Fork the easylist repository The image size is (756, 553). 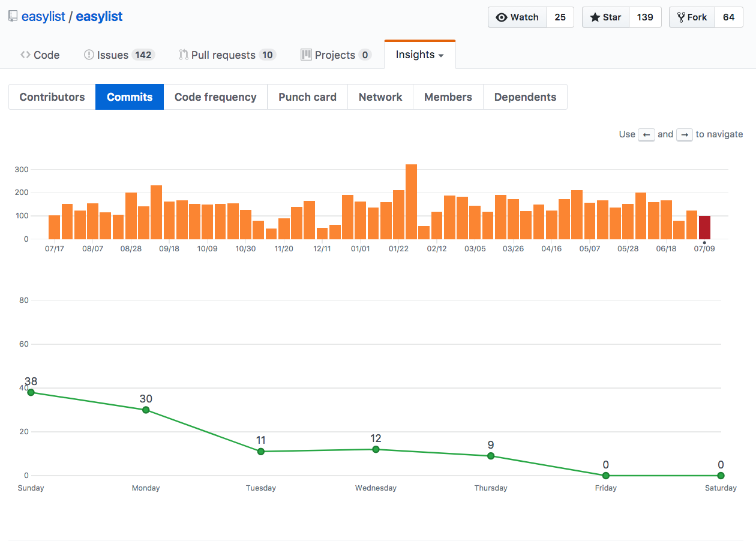[692, 17]
